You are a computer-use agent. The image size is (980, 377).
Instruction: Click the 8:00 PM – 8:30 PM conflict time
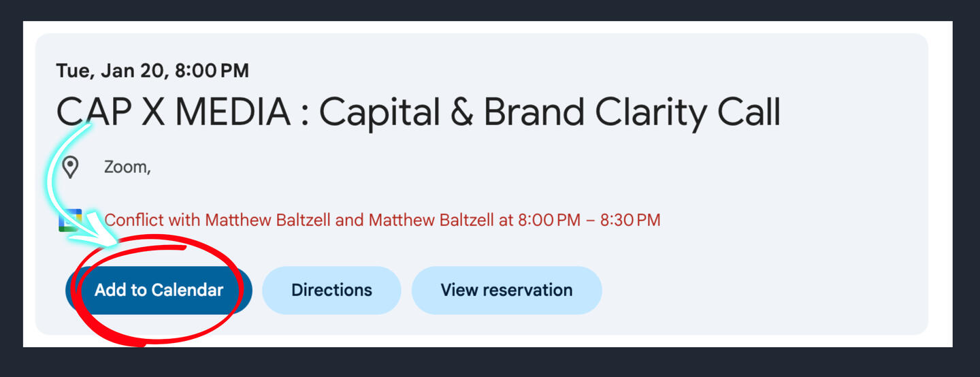[588, 220]
